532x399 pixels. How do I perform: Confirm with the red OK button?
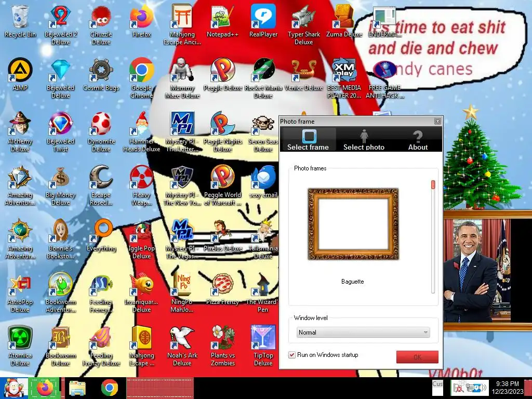click(x=417, y=357)
